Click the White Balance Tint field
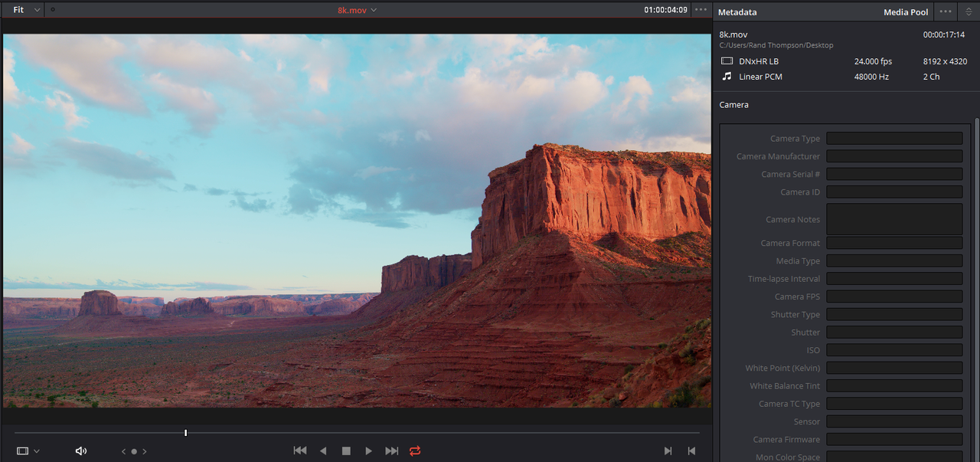This screenshot has height=462, width=980. (894, 385)
